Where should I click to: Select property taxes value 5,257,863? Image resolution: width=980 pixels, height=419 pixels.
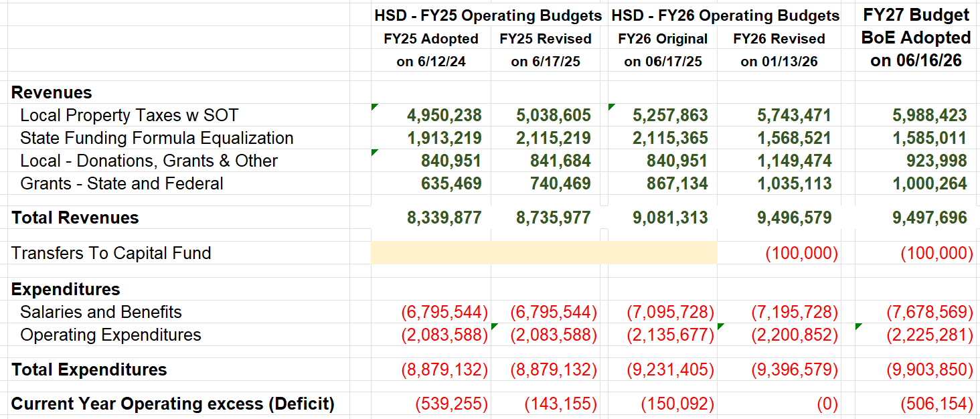click(670, 115)
